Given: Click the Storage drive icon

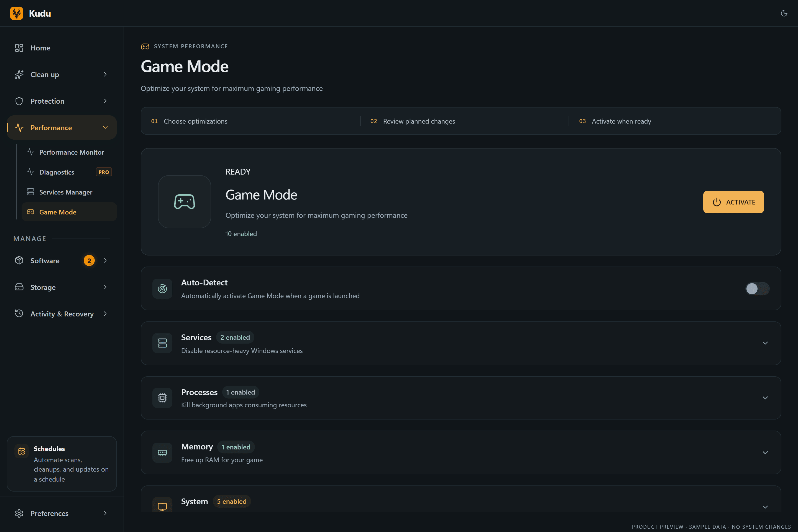Looking at the screenshot, I should point(19,287).
